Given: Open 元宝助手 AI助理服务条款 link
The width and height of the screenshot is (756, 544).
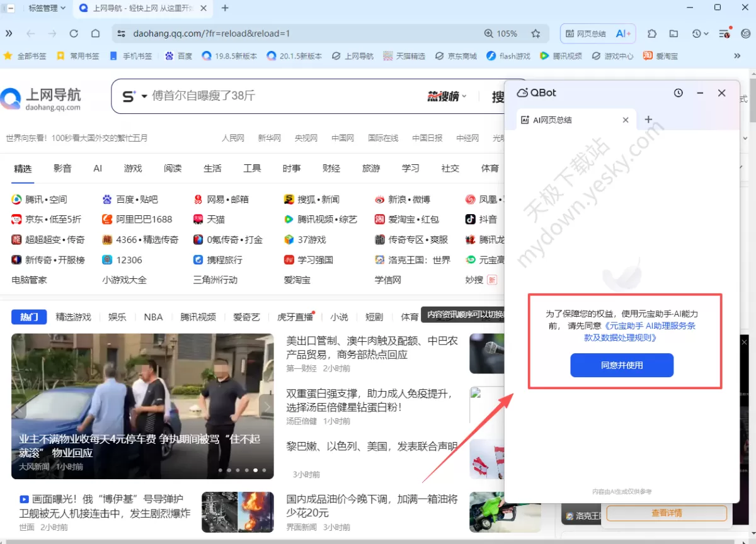Looking at the screenshot, I should pos(649,332).
